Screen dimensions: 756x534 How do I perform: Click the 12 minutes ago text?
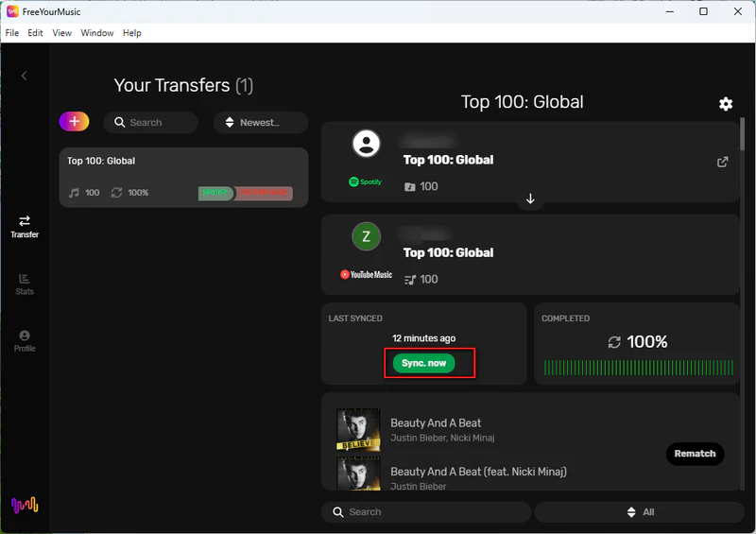[423, 338]
